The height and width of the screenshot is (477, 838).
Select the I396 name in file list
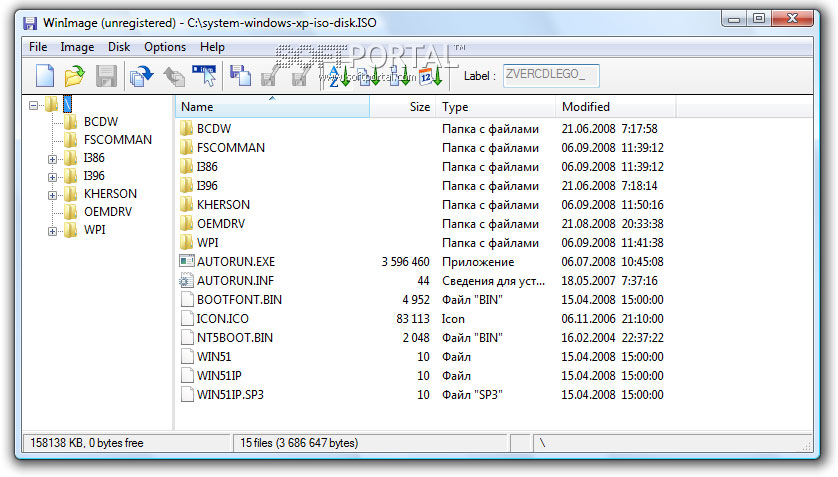(207, 185)
